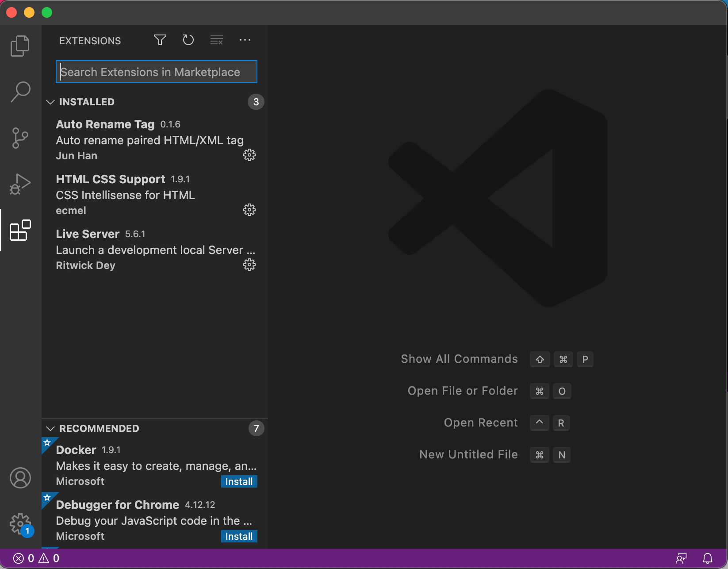Refresh the extensions list
Viewport: 728px width, 569px height.
pyautogui.click(x=188, y=40)
